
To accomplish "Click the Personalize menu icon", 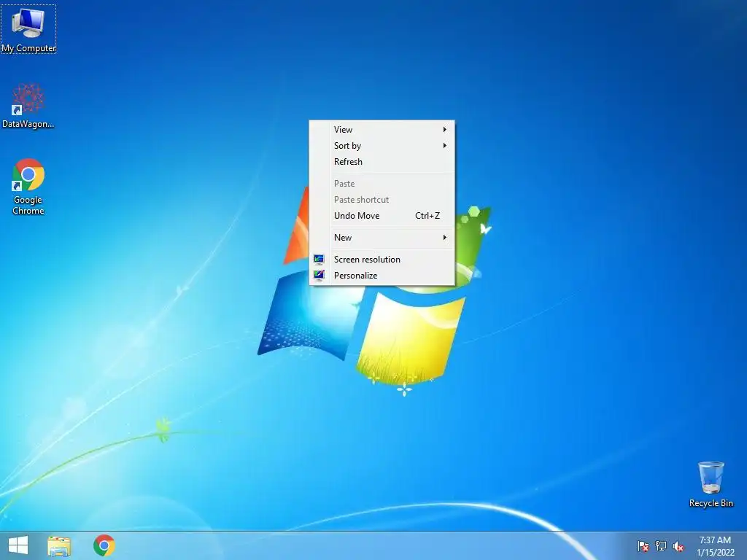I will click(319, 275).
